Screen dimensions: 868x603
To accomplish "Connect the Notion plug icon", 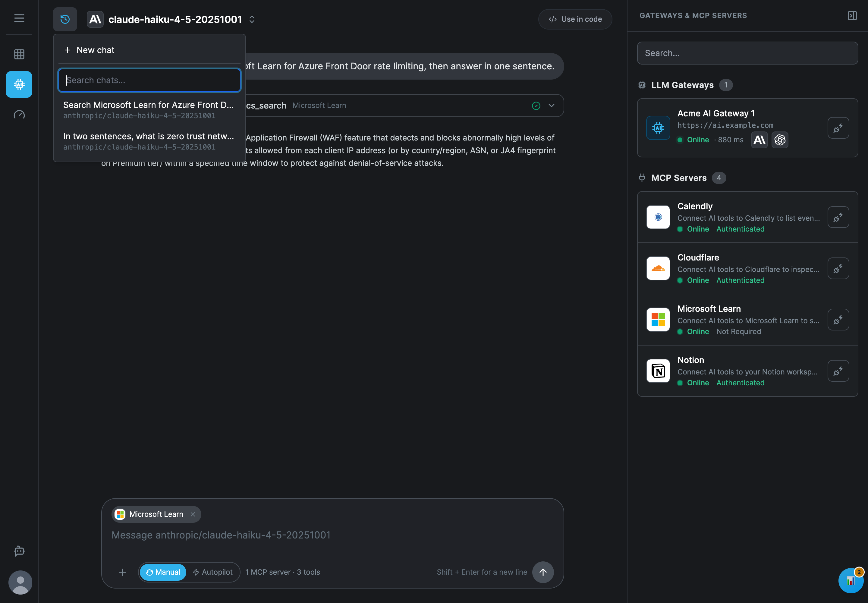I will coord(838,371).
